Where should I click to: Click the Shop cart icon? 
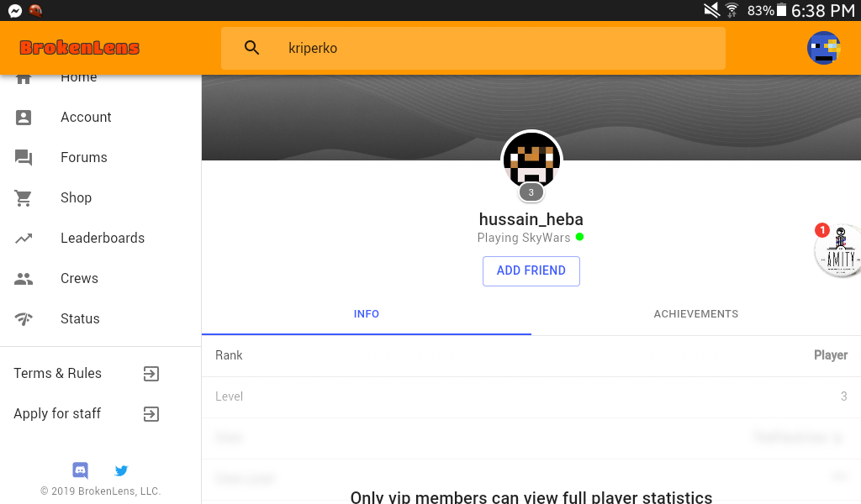coord(23,198)
